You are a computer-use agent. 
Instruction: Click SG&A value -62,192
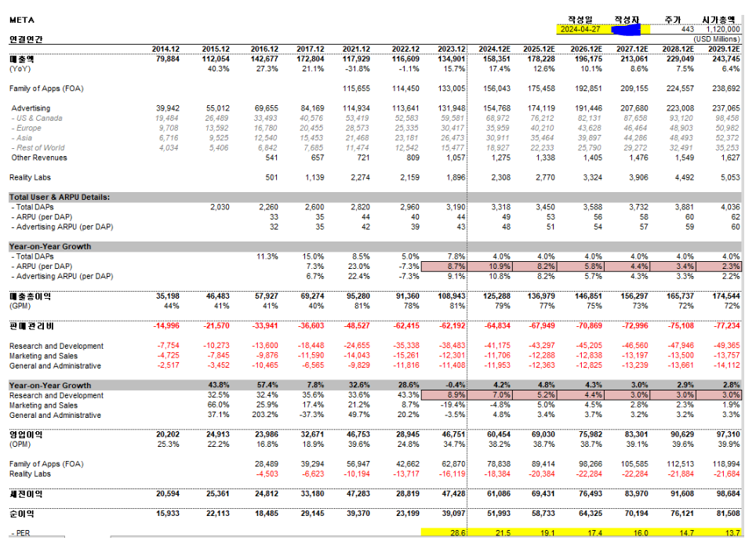pyautogui.click(x=453, y=326)
